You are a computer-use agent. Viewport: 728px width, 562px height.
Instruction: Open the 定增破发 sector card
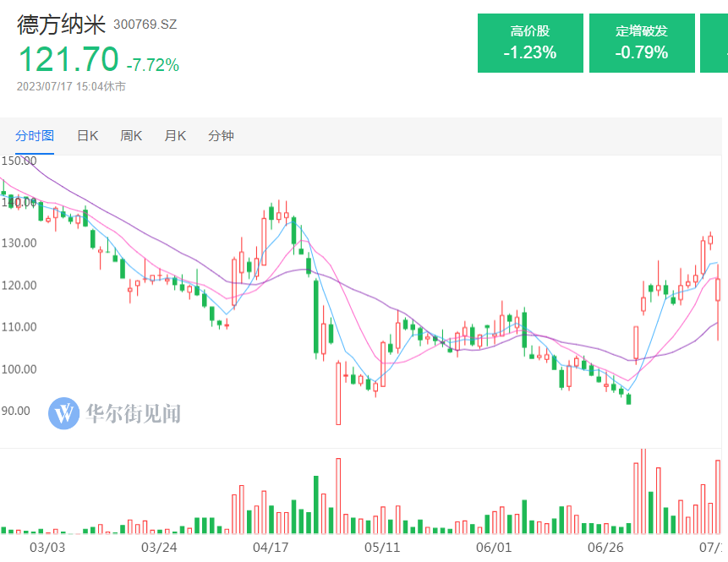(642, 43)
